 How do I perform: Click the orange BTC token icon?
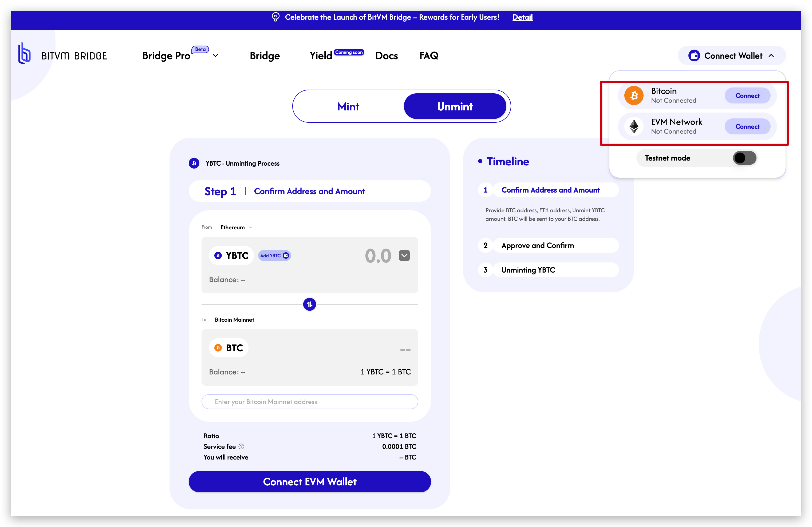218,348
